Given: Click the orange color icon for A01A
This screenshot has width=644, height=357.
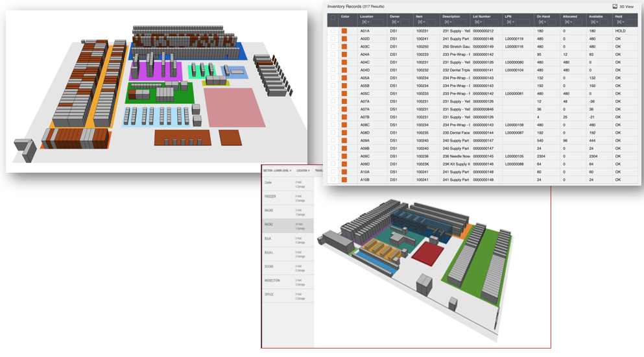Looking at the screenshot, I should 344,31.
